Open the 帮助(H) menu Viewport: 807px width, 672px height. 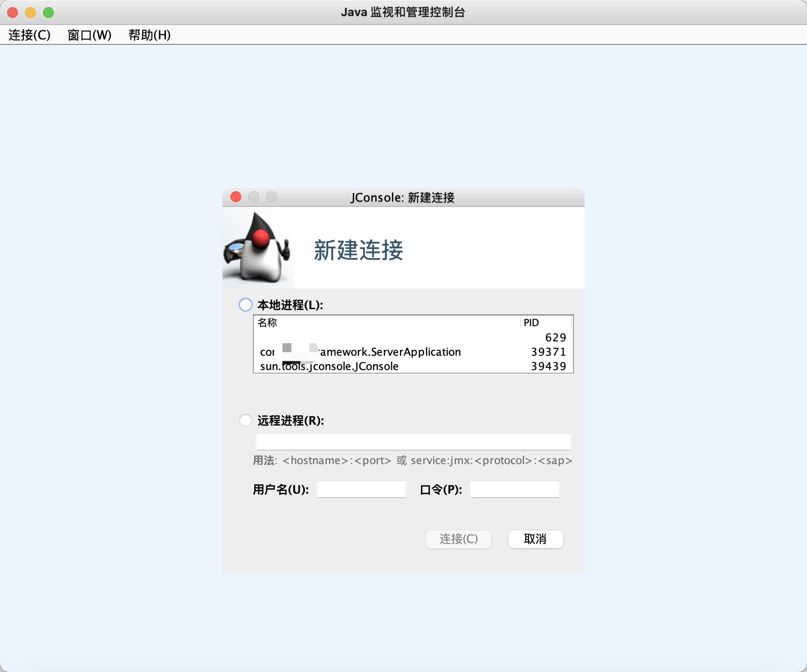(x=149, y=35)
